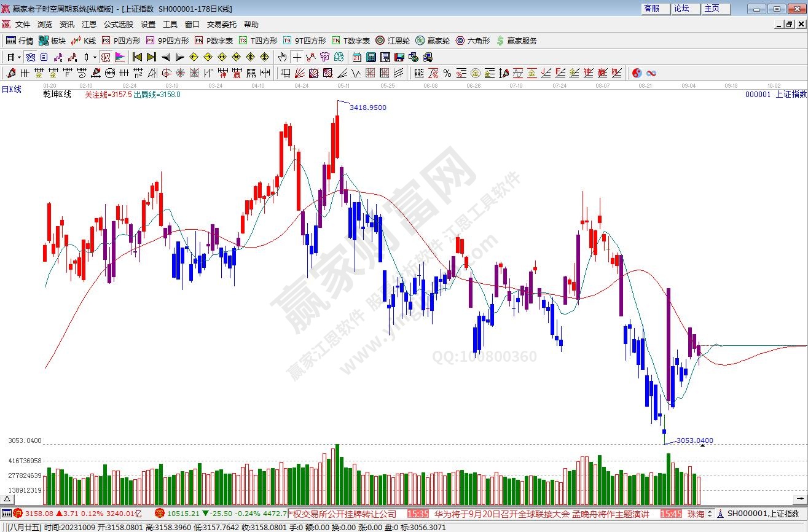Viewport: 808px width, 532px height.
Task: Open the 交易委托 menu
Action: [x=221, y=25]
